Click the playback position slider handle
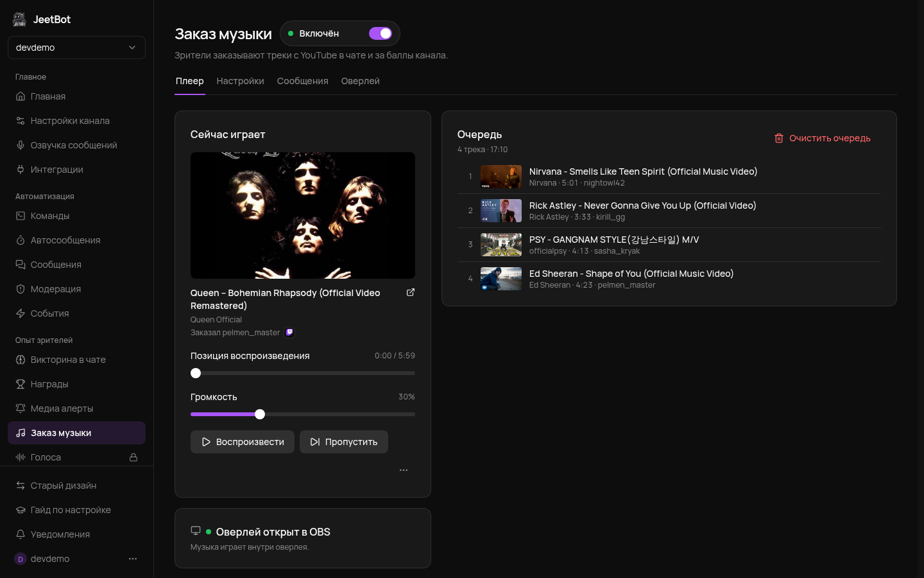The width and height of the screenshot is (924, 578). coord(196,373)
